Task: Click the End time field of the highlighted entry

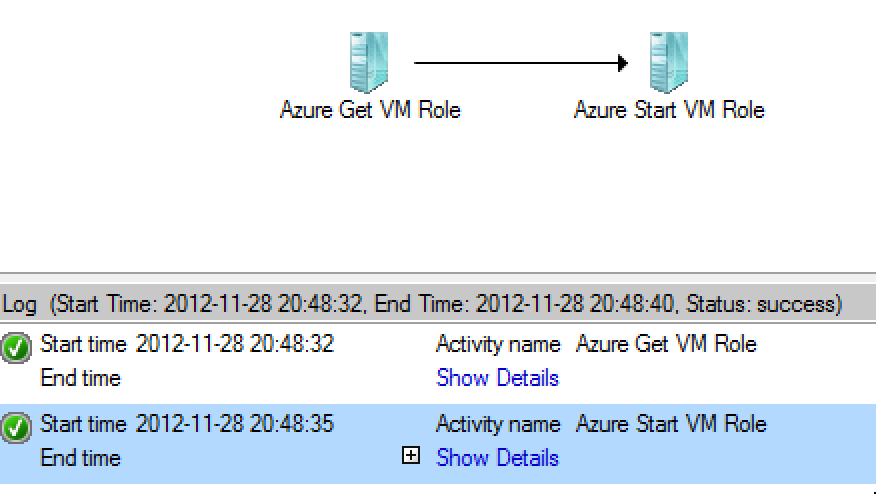Action: [x=81, y=458]
